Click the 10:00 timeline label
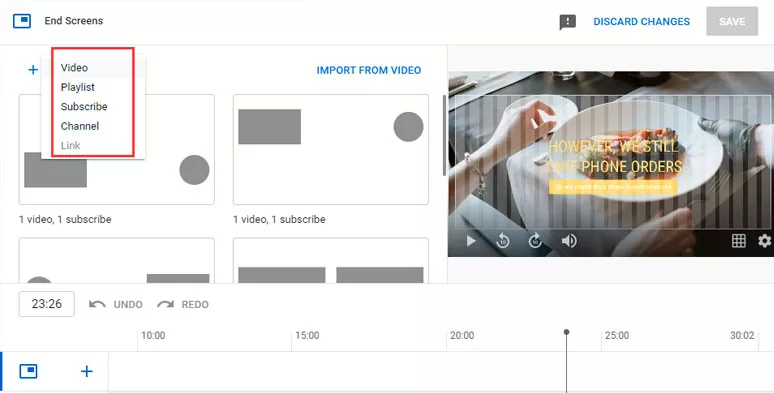 [153, 335]
